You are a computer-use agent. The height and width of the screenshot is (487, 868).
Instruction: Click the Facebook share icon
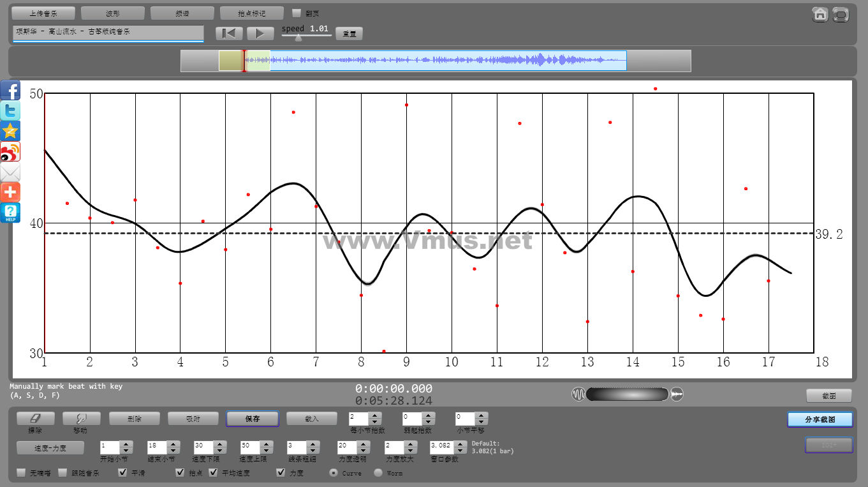pyautogui.click(x=10, y=90)
